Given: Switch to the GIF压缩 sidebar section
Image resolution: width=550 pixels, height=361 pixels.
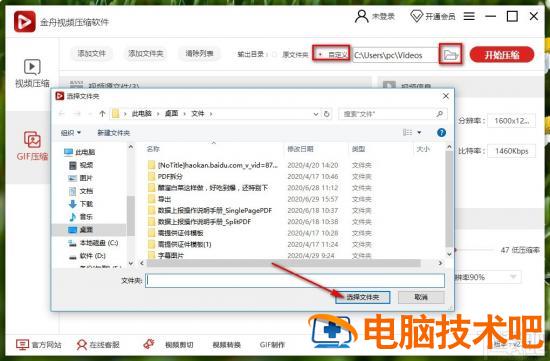Looking at the screenshot, I should (x=32, y=146).
